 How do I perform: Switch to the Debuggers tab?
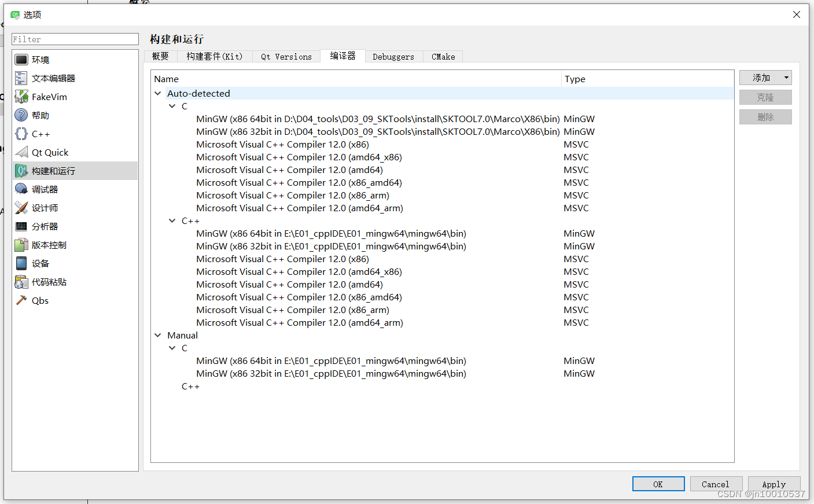click(393, 56)
